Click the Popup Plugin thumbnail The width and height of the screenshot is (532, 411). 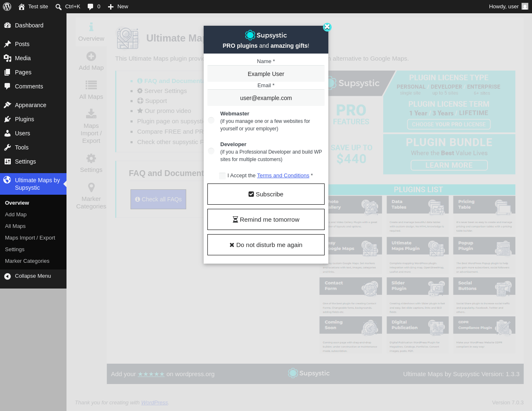point(484,255)
